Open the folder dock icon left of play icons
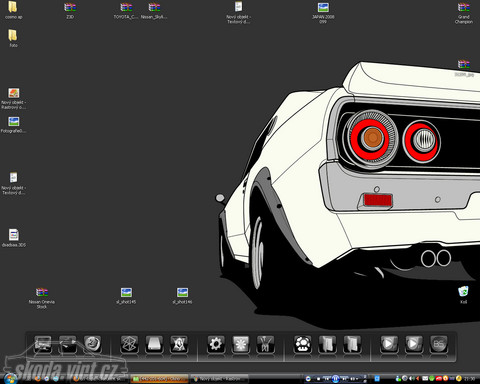Screen dimensions: 480x384 (352, 344)
